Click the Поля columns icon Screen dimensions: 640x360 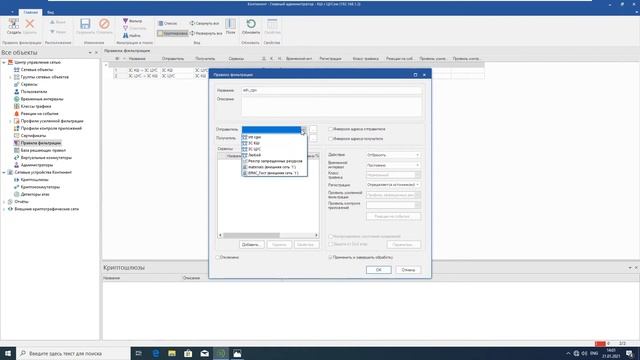230,24
